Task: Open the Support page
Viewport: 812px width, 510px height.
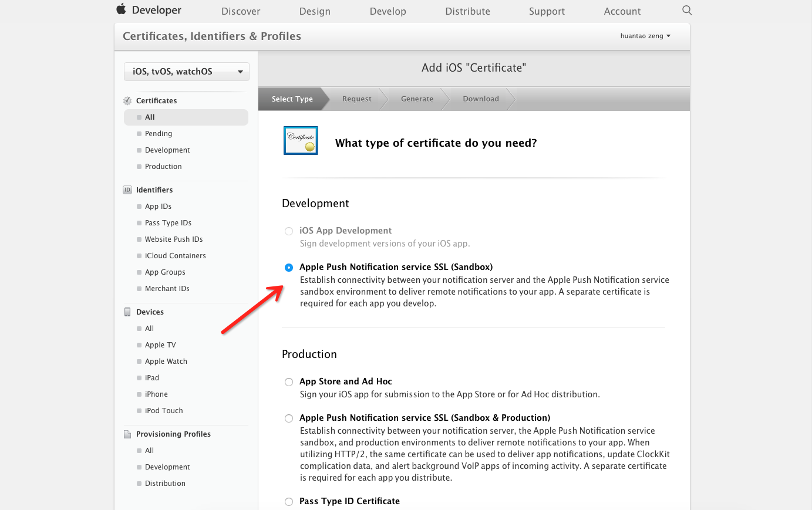Action: (547, 11)
